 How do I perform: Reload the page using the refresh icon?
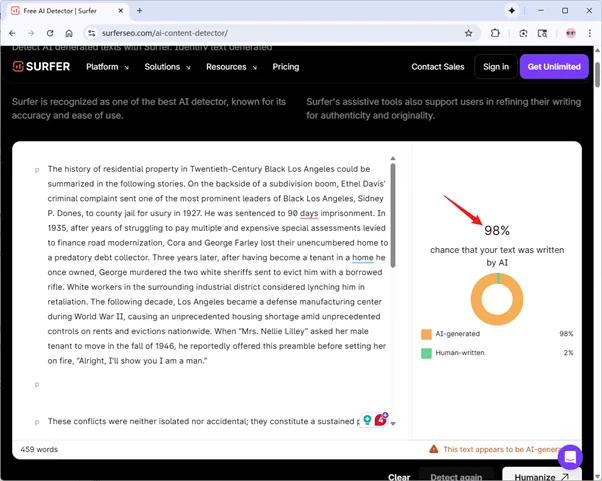click(x=50, y=33)
